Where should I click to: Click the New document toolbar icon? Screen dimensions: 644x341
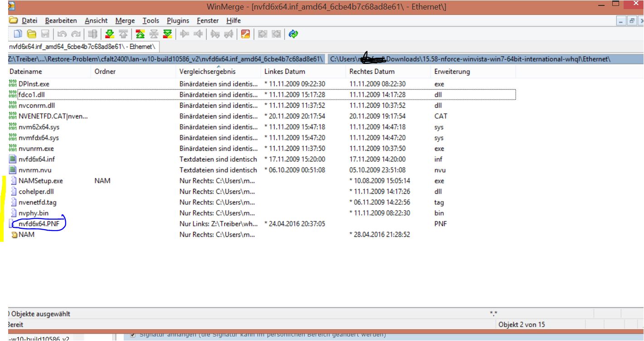point(18,34)
